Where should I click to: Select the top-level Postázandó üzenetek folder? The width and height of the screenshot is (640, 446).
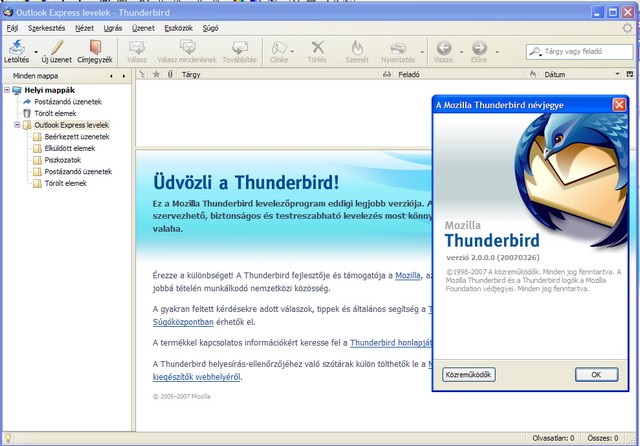[x=68, y=102]
